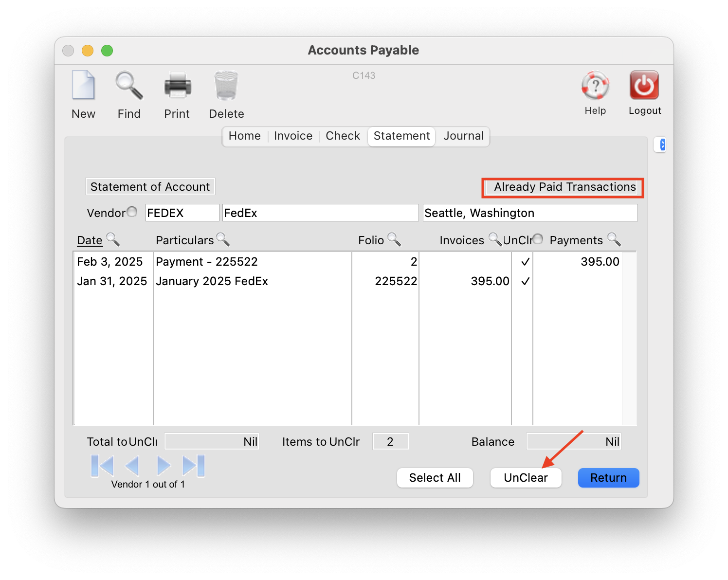Viewport: 728px width, 580px height.
Task: Click the FEDEX vendor code field
Action: click(x=182, y=213)
